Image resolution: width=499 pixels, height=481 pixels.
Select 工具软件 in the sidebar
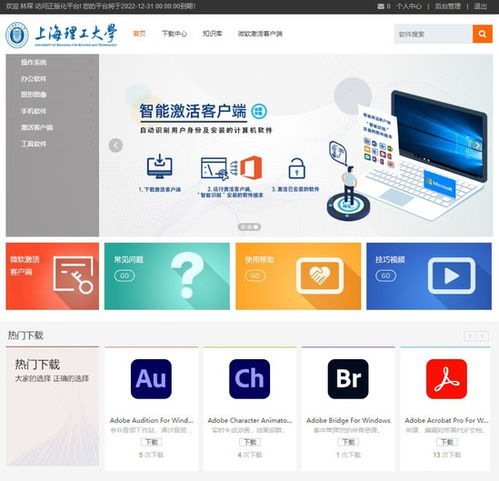coord(34,144)
